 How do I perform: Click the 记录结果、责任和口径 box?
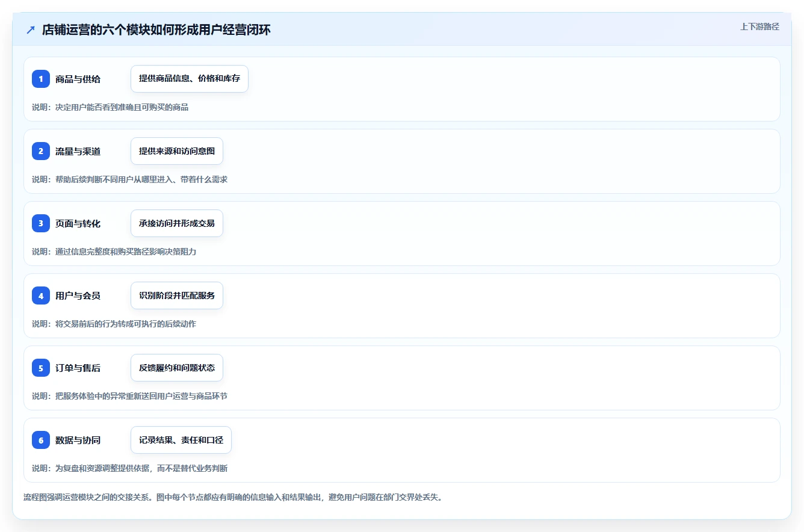(181, 440)
